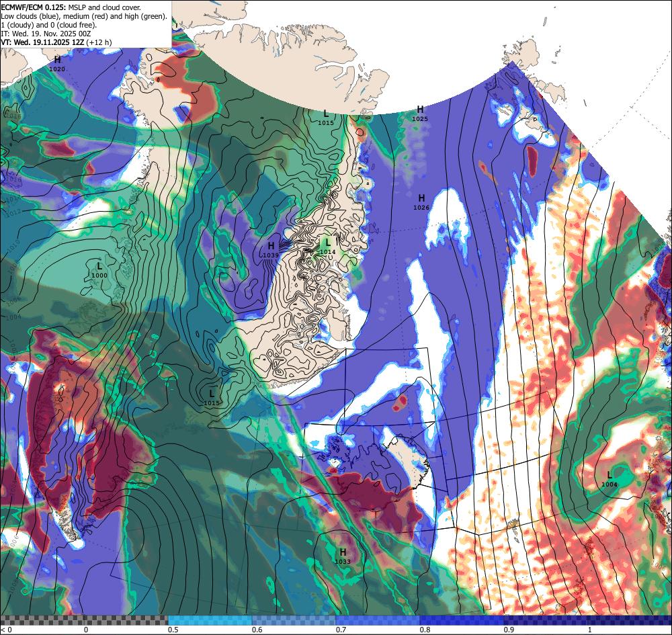Pick the H 1039 high over Greenland

271,250
